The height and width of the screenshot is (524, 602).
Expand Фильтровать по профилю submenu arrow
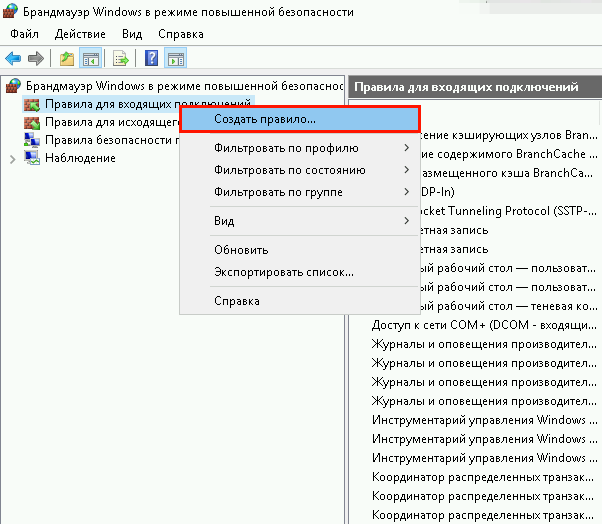pos(407,148)
